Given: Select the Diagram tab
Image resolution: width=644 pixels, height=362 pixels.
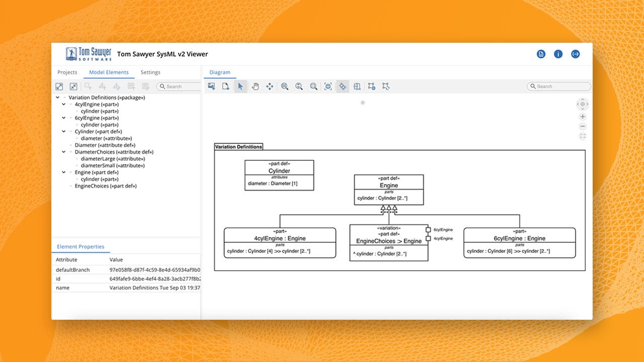Looking at the screenshot, I should pos(220,72).
